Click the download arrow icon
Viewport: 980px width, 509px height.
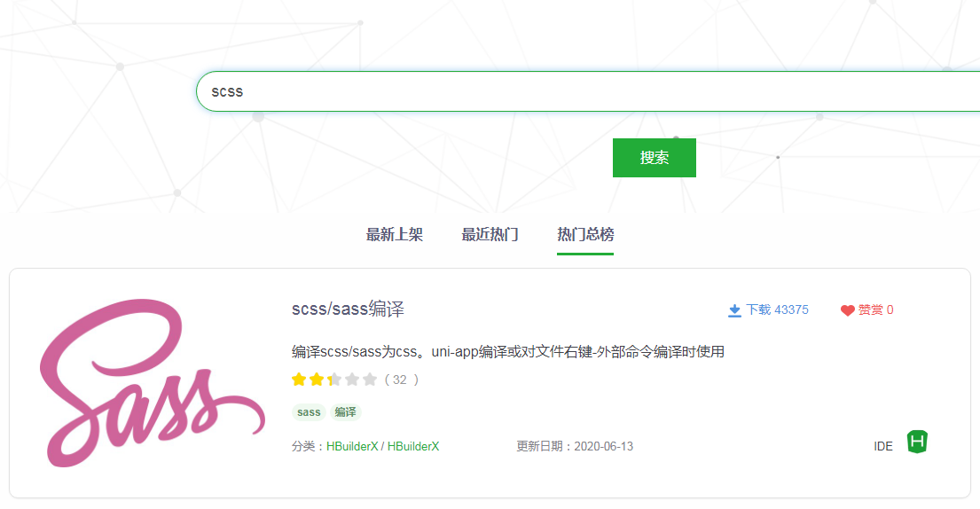(x=734, y=310)
